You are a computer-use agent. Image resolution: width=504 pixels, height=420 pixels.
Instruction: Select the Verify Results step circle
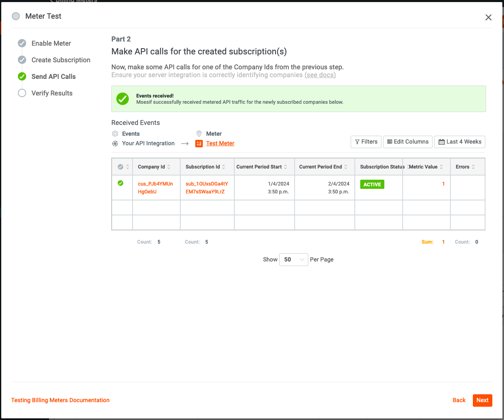(x=22, y=93)
